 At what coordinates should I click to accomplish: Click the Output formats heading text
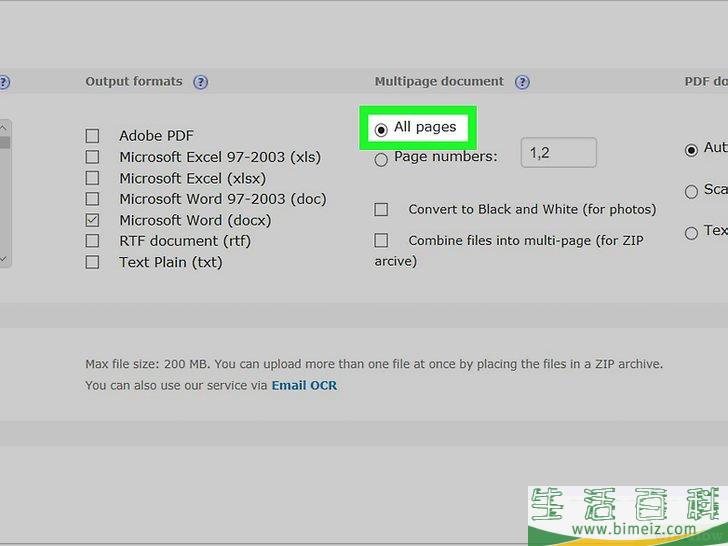[134, 82]
